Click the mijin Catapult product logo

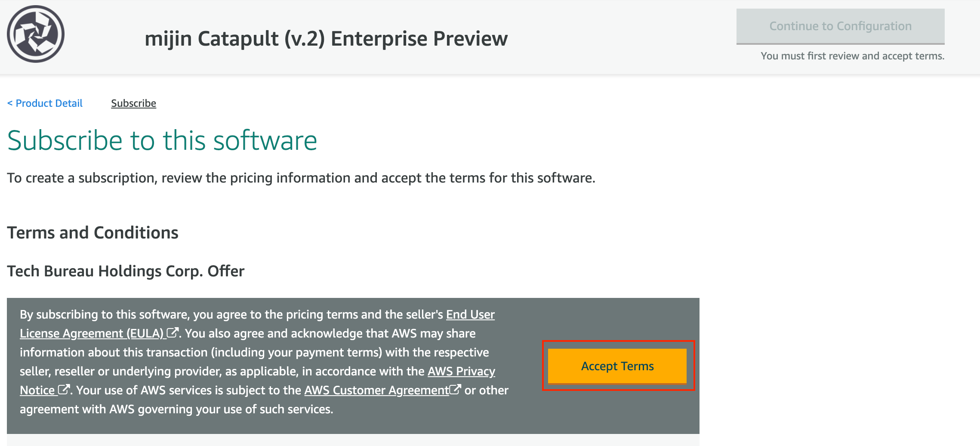pos(36,34)
